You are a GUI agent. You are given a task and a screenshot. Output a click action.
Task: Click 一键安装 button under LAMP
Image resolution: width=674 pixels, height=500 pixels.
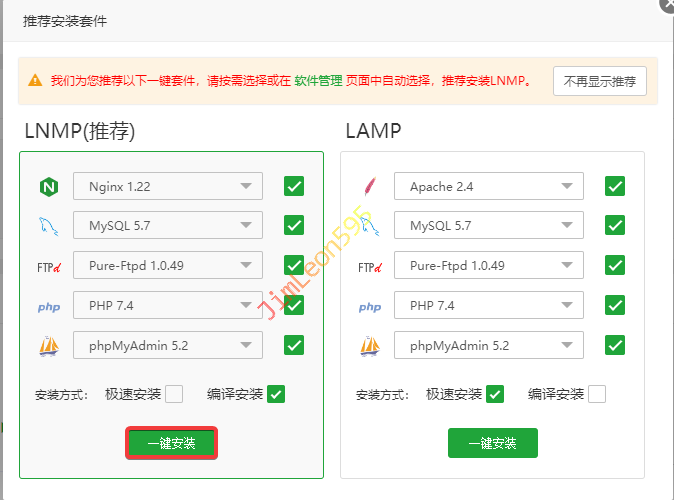point(492,443)
